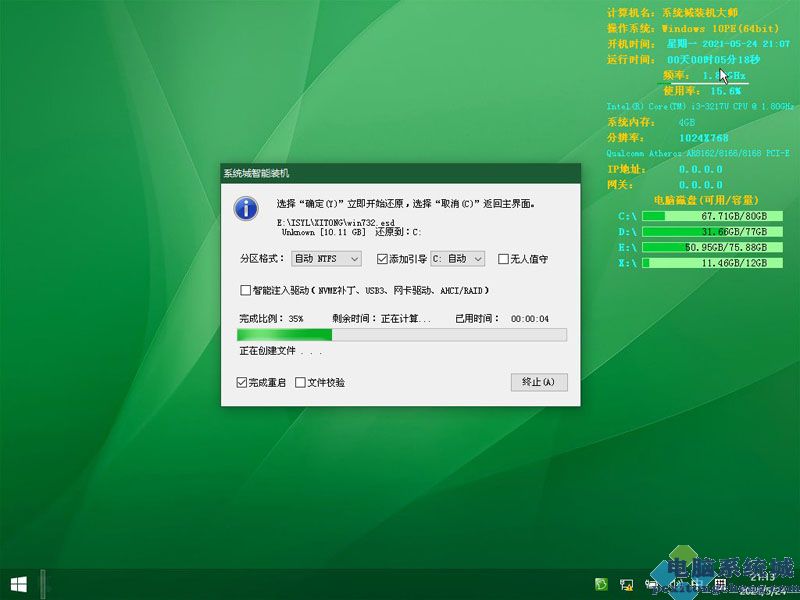
Task: Open the network warning tray icon
Action: point(627,585)
